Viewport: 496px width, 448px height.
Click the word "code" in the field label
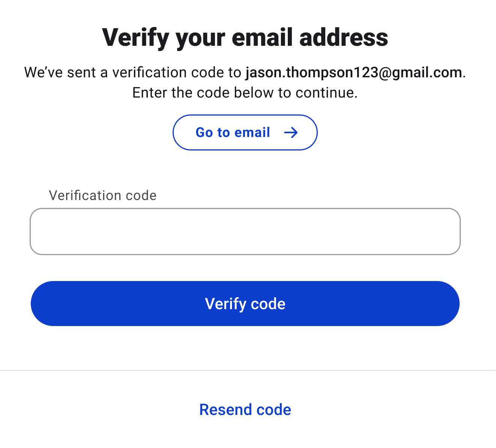pos(141,195)
